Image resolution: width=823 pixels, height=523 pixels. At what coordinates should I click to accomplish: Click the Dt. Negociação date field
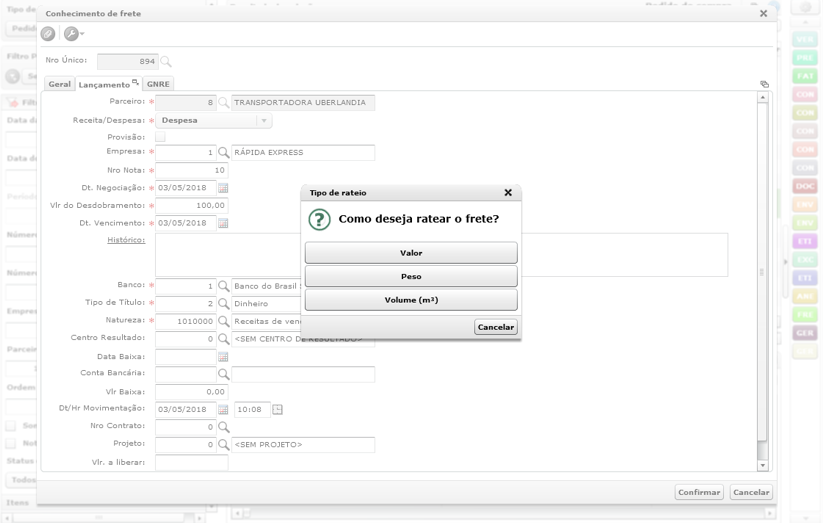coord(186,188)
